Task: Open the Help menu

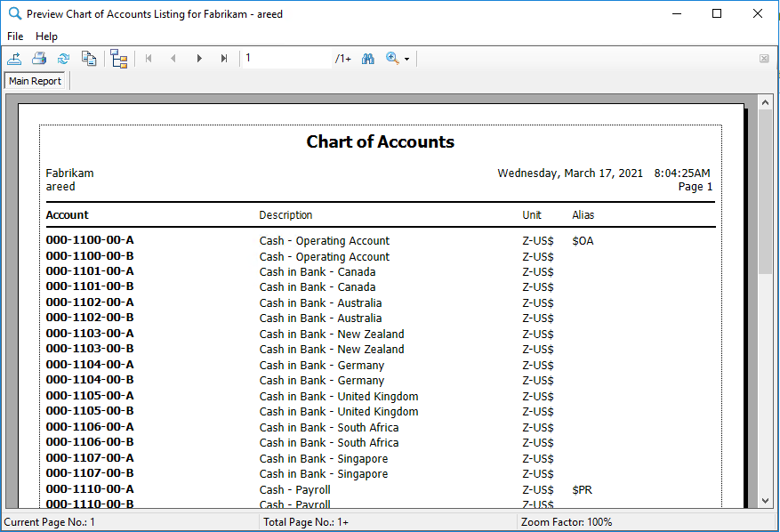Action: [46, 36]
